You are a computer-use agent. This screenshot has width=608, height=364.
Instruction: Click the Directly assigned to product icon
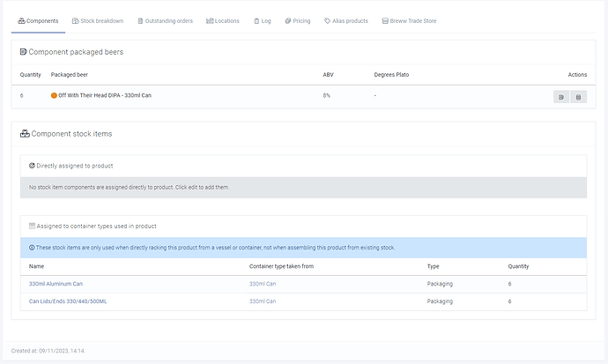tap(32, 166)
